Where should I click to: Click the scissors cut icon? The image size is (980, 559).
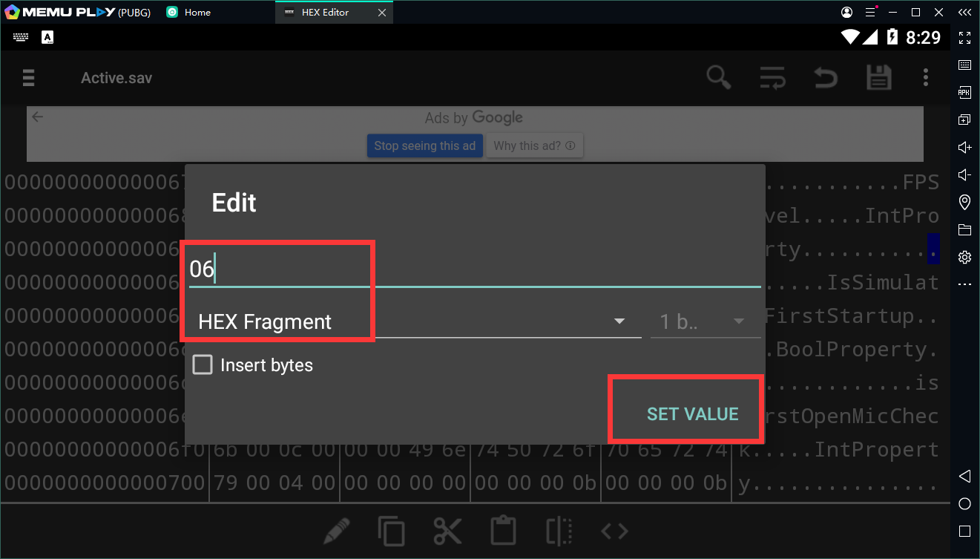(447, 531)
